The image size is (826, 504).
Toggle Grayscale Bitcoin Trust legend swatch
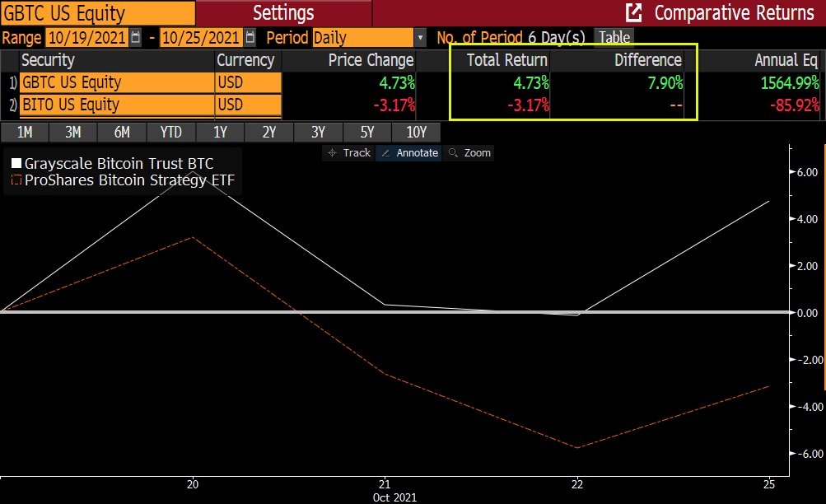tap(16, 163)
